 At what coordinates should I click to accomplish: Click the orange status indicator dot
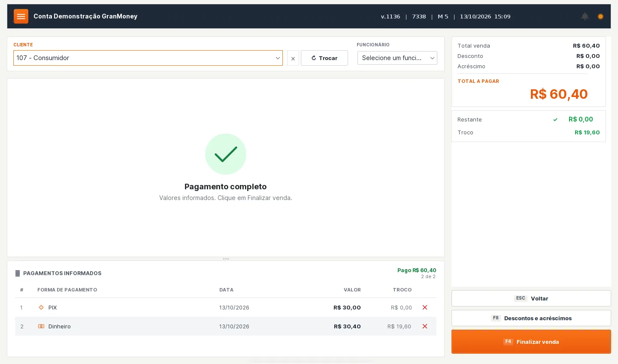[600, 16]
